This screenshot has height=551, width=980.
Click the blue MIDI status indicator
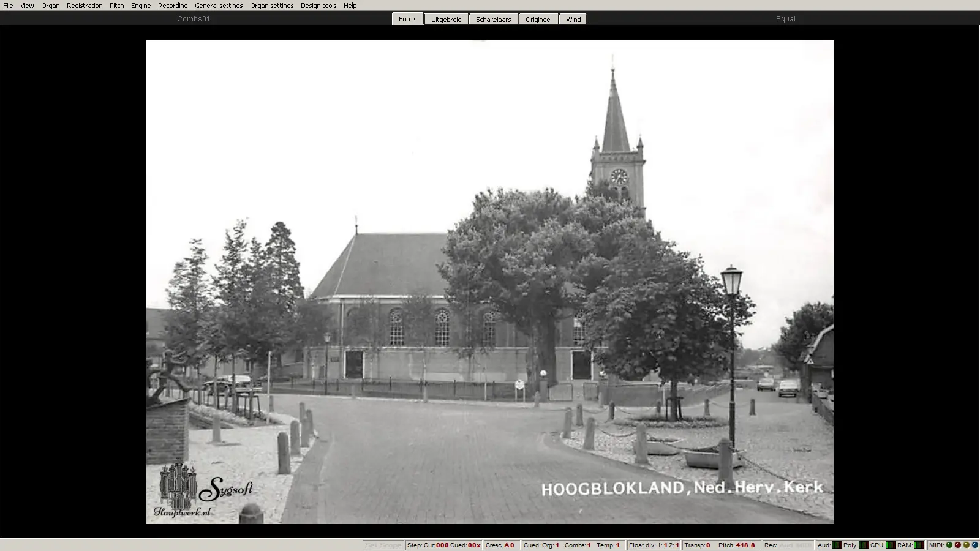975,545
